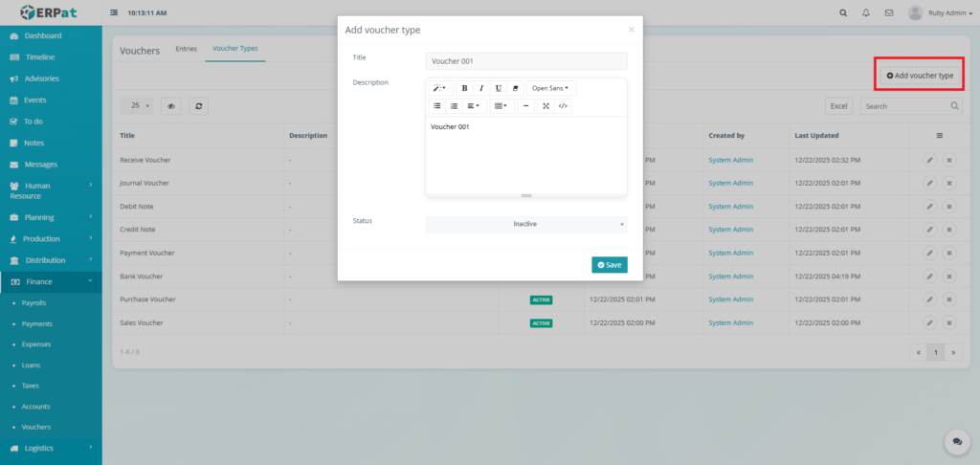Open the top bar search icon
980x465 pixels.
click(x=843, y=12)
